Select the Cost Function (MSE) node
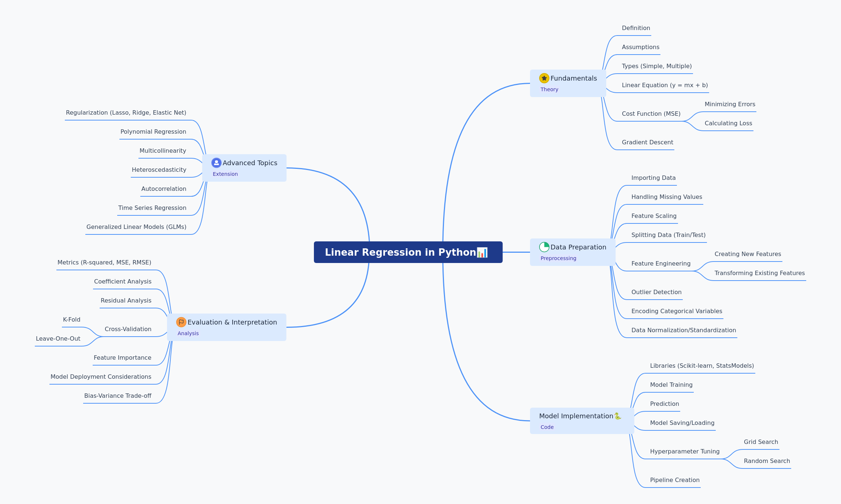Viewport: 841px width, 504px height. 651,114
